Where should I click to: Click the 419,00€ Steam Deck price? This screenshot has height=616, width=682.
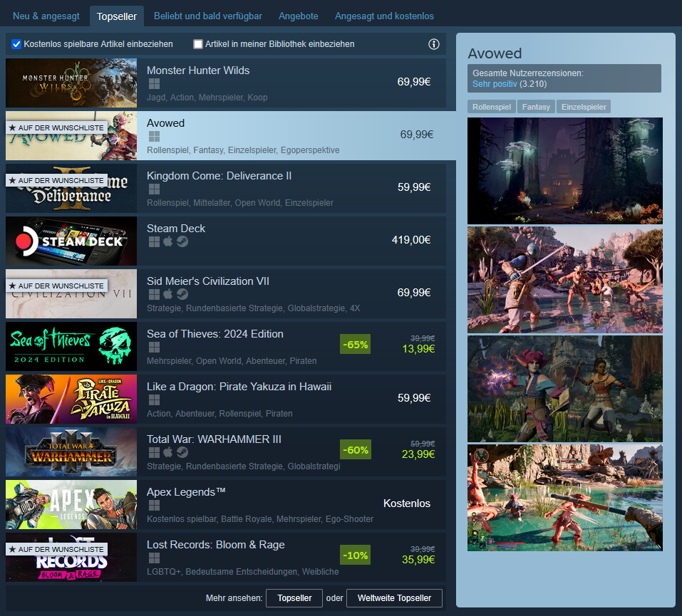click(x=411, y=240)
